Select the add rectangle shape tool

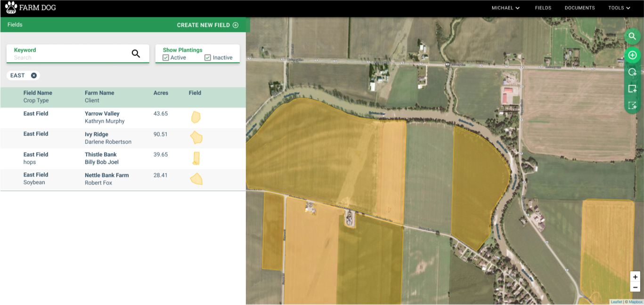point(632,89)
